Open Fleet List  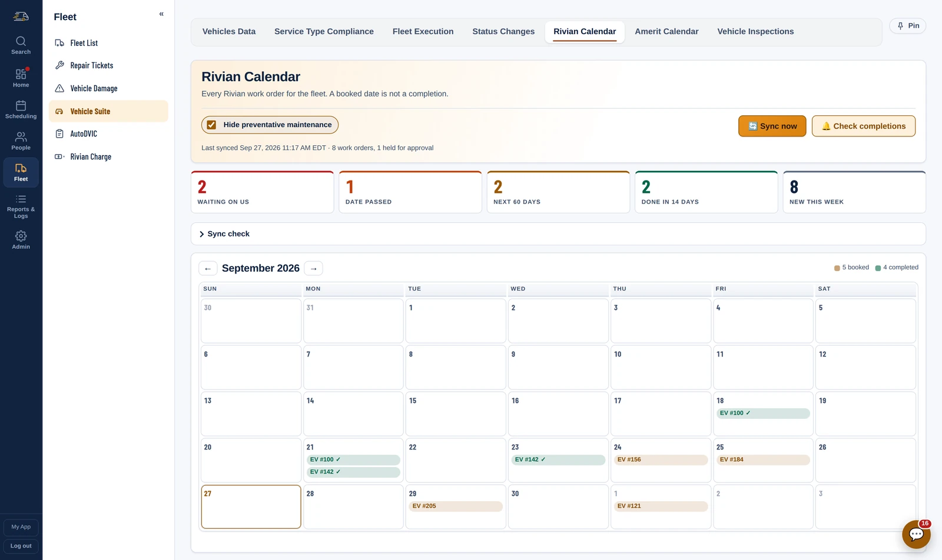click(108, 43)
